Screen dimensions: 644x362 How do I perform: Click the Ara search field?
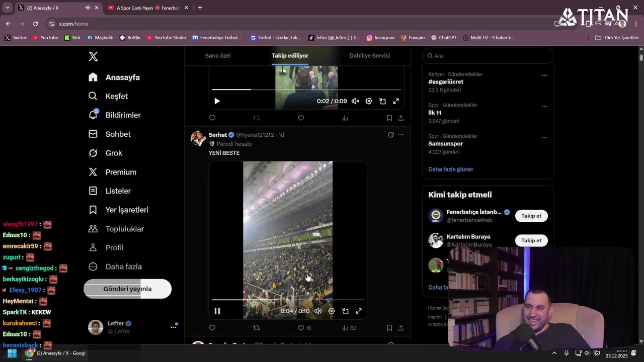tap(488, 56)
